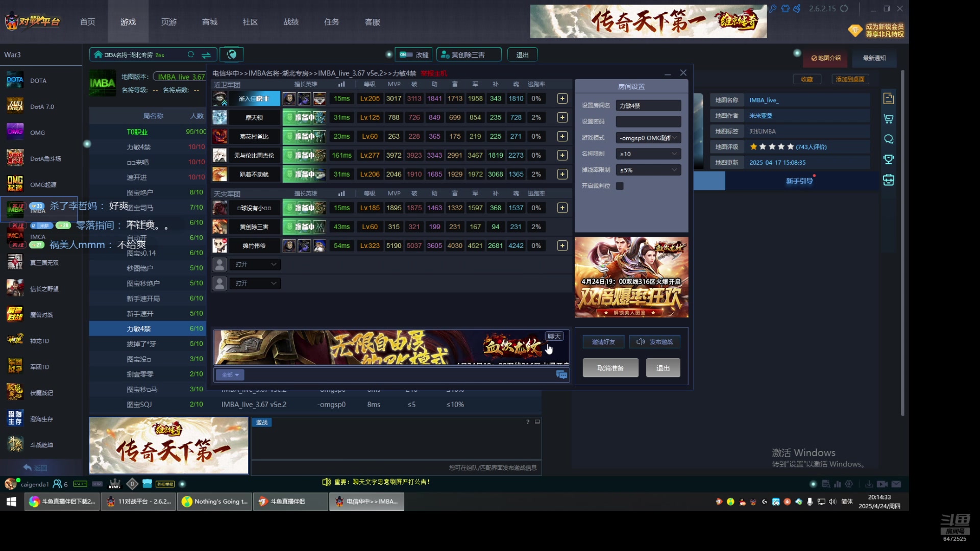
Task: Open the DOTA game icon in sidebar
Action: point(15,80)
